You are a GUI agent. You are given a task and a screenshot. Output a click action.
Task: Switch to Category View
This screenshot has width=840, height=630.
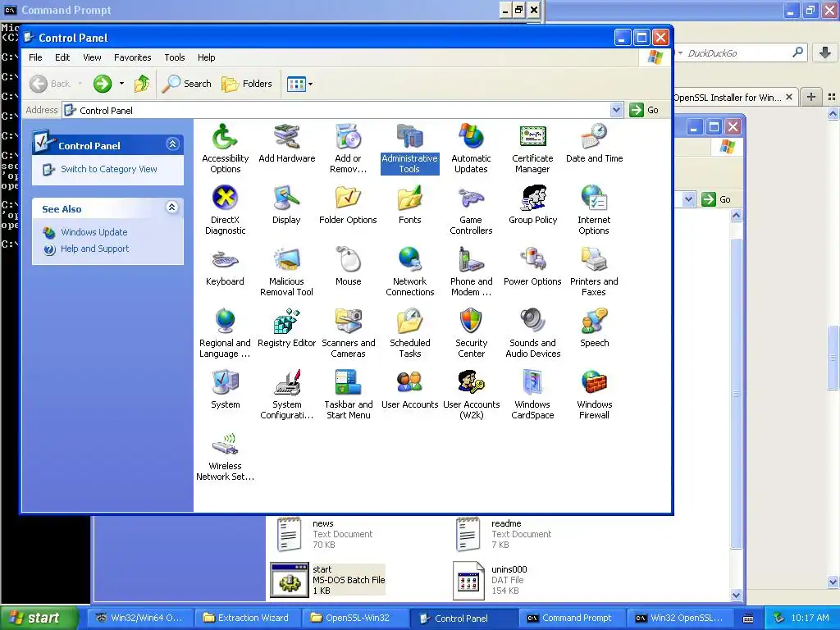(x=109, y=169)
